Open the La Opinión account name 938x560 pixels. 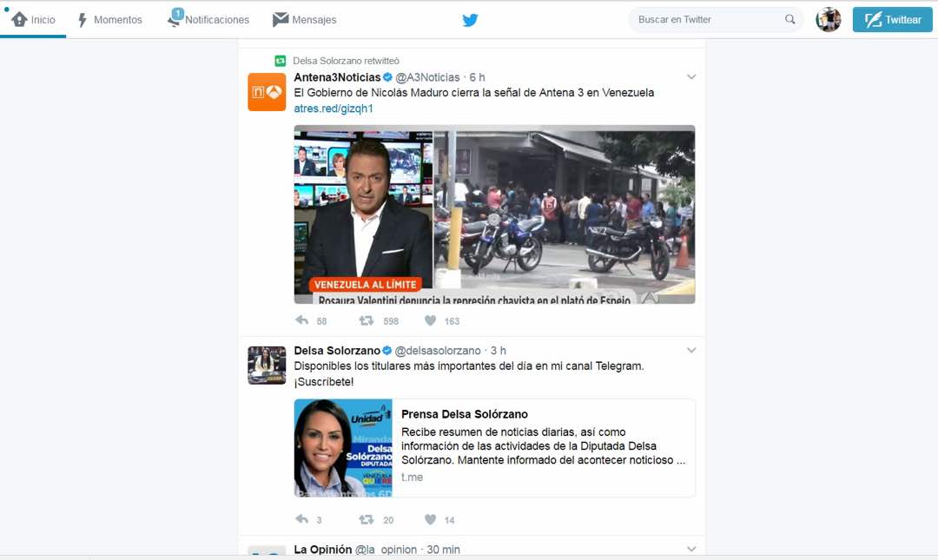pos(322,550)
